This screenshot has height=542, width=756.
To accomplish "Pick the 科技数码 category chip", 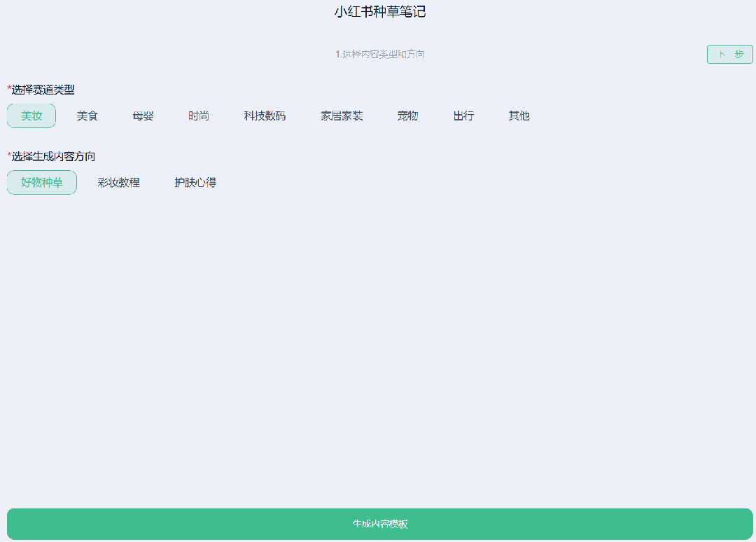I will 265,116.
